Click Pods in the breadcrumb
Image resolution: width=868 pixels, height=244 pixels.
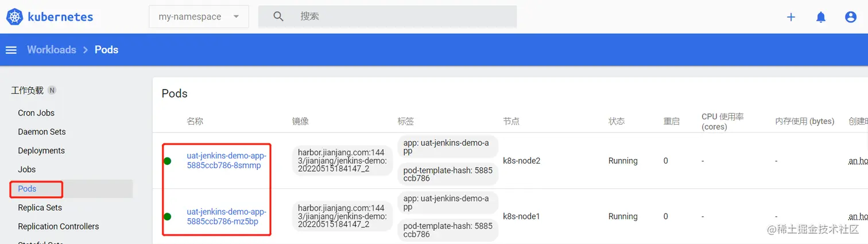pos(106,50)
